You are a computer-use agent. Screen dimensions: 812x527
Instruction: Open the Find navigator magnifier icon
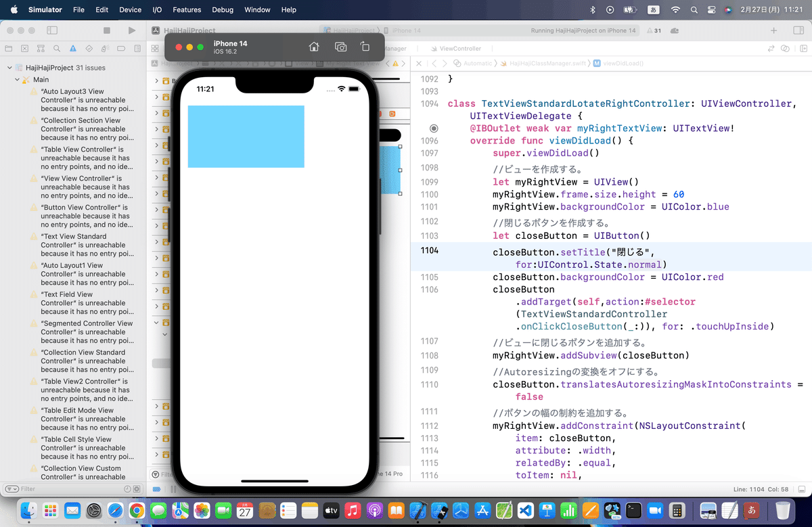(x=57, y=49)
